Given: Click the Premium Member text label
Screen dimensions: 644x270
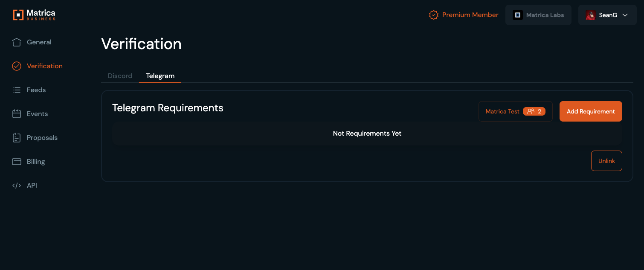Looking at the screenshot, I should coord(470,15).
